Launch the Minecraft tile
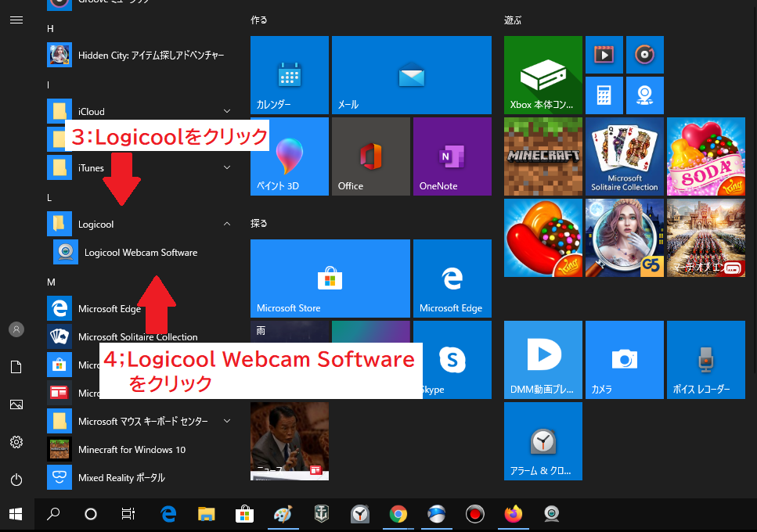 (543, 156)
